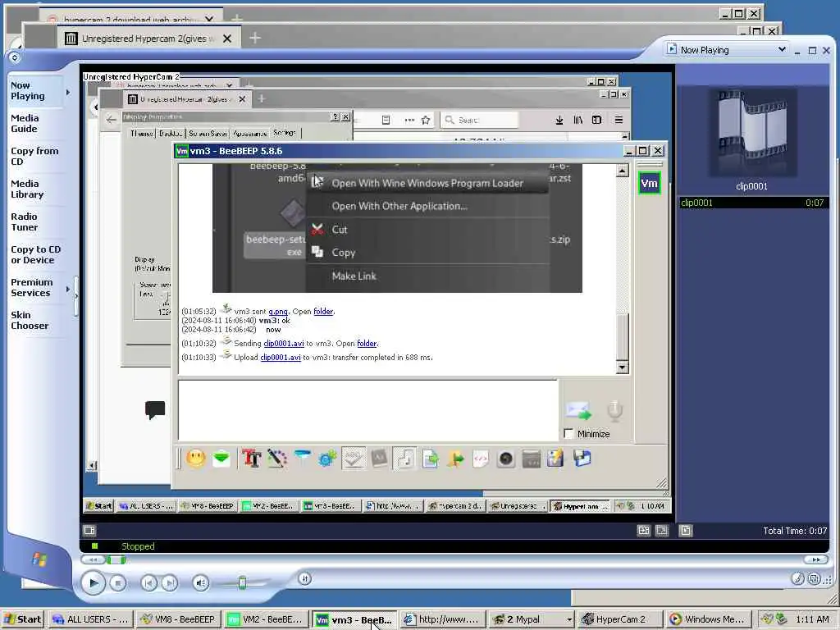Open the Windows Start menu

23,619
